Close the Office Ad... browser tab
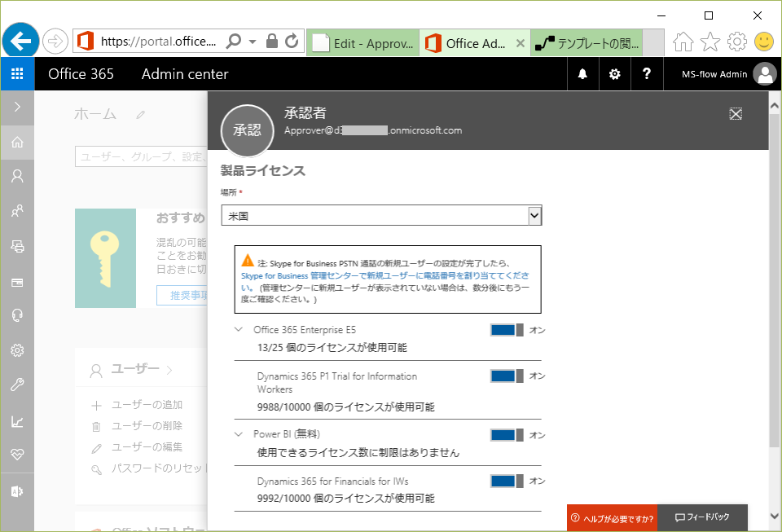The width and height of the screenshot is (782, 532). [521, 43]
